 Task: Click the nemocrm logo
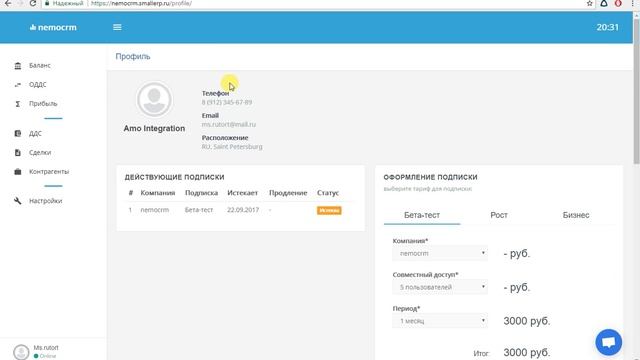click(x=53, y=27)
